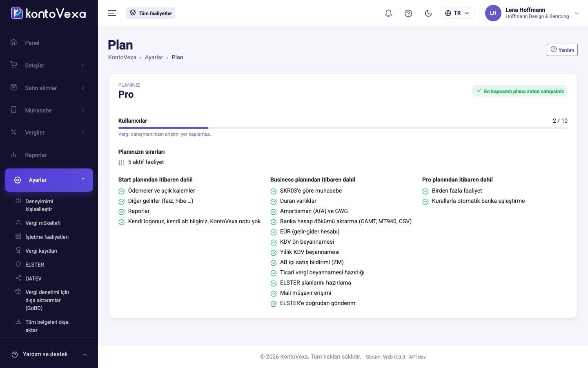Click the Raporlar bar chart icon

pyautogui.click(x=13, y=155)
